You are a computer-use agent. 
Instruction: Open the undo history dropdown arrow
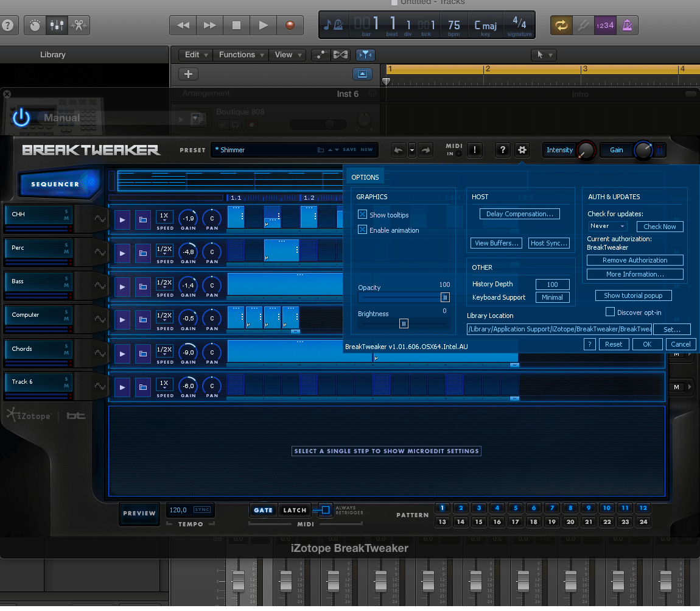(x=412, y=150)
